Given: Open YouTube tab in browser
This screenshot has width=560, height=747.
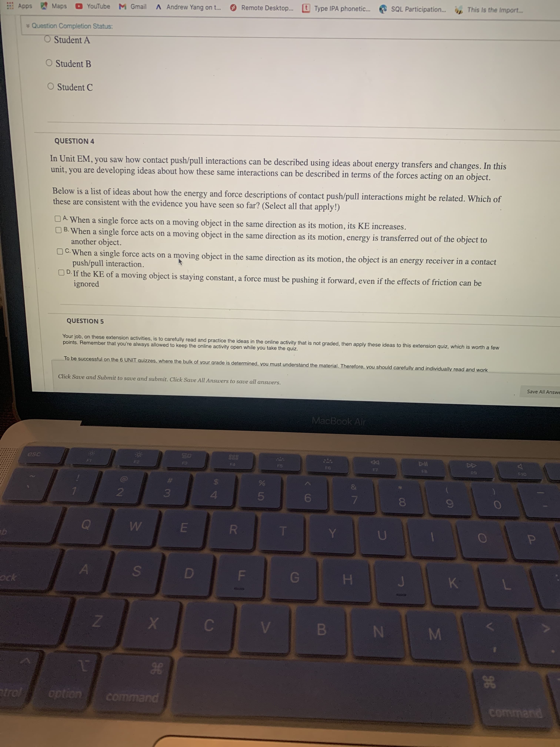Looking at the screenshot, I should coord(91,5).
